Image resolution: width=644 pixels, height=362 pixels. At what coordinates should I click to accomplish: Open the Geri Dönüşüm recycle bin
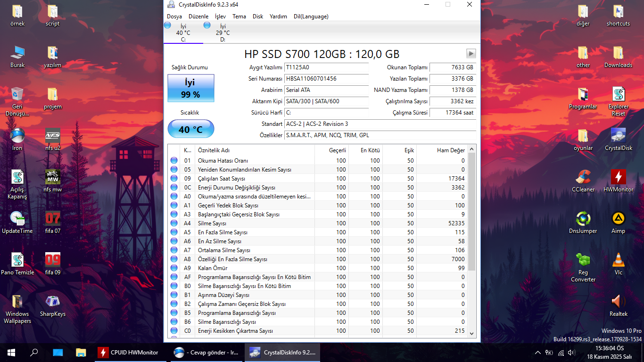(x=17, y=101)
